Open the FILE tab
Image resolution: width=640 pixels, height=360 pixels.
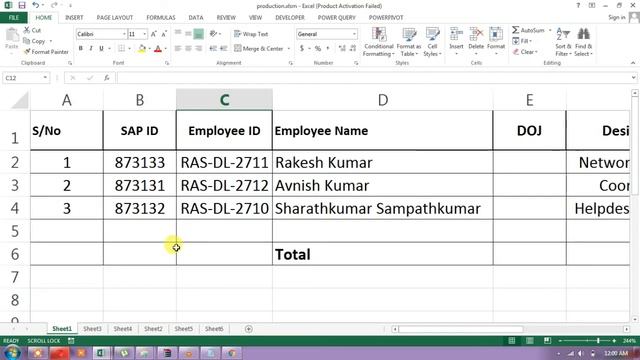point(13,18)
